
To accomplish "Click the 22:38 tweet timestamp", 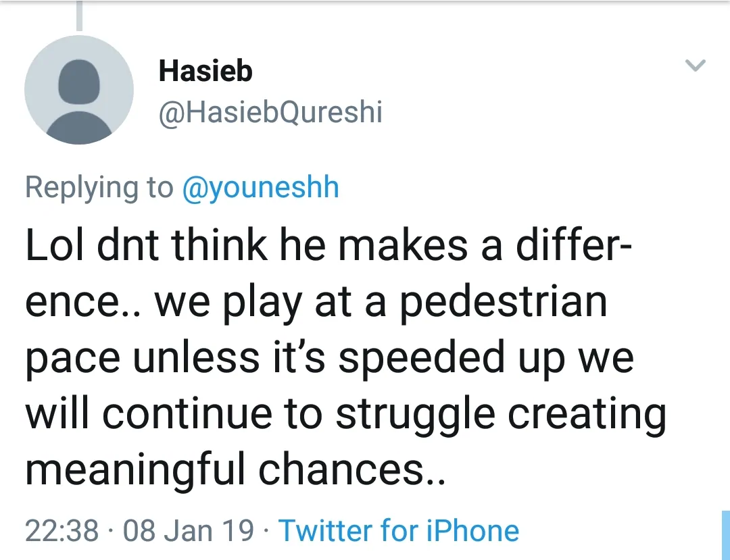I will [x=62, y=530].
